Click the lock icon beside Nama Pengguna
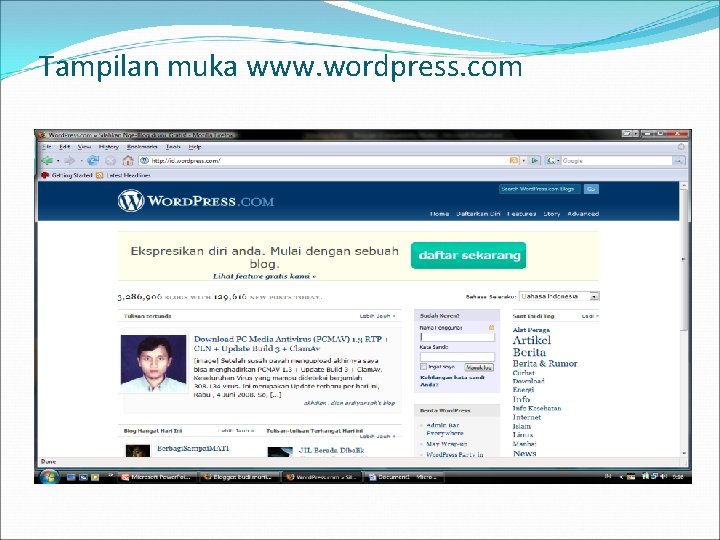 491,328
